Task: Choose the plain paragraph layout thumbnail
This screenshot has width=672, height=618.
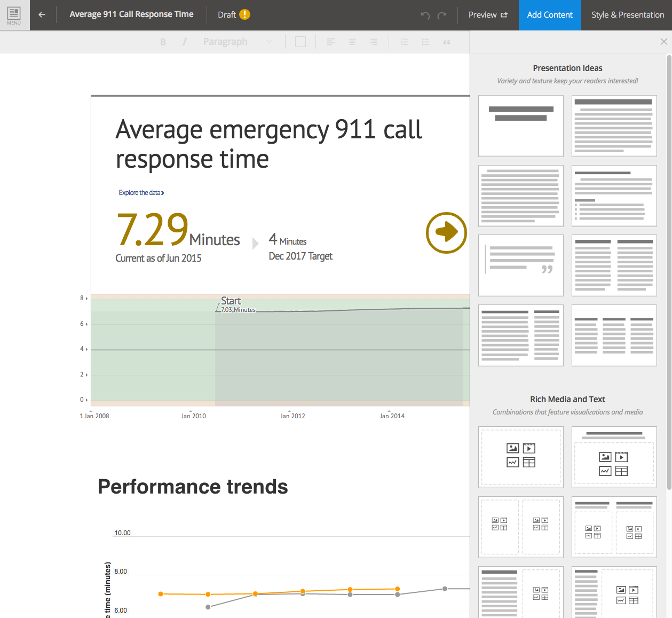Action: pos(521,196)
